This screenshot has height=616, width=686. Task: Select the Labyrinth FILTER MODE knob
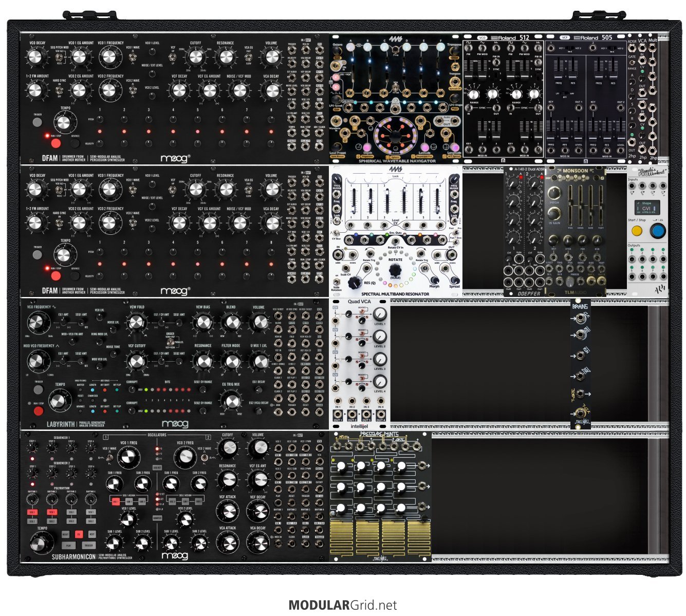pyautogui.click(x=232, y=362)
